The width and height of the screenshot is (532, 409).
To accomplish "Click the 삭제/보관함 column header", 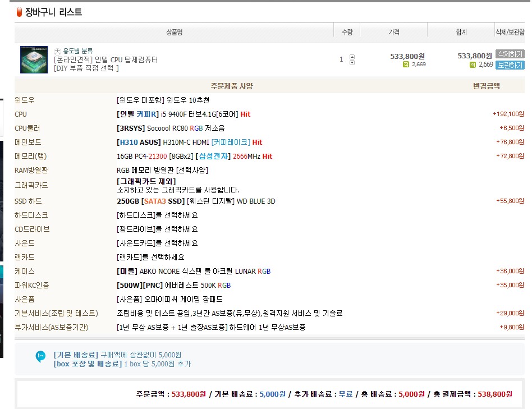I will tap(510, 32).
